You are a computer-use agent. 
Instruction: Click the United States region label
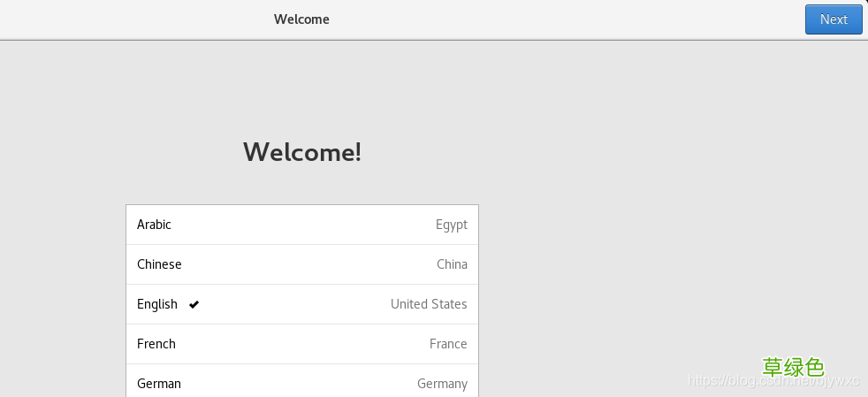429,304
